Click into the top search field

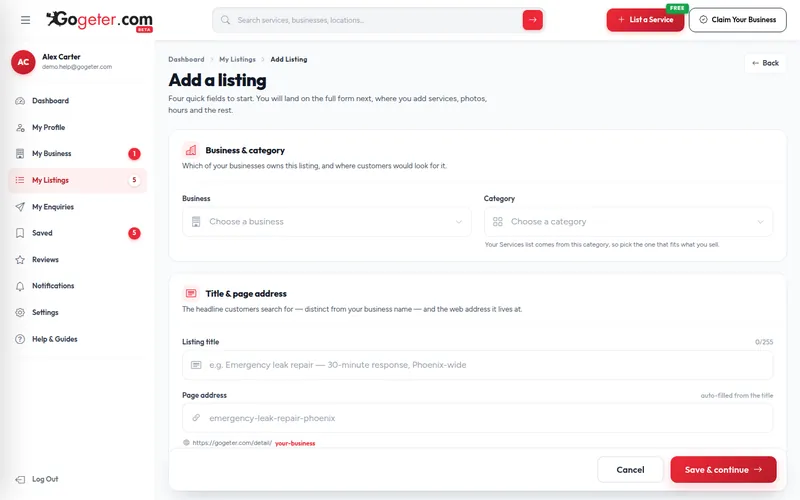pyautogui.click(x=378, y=20)
